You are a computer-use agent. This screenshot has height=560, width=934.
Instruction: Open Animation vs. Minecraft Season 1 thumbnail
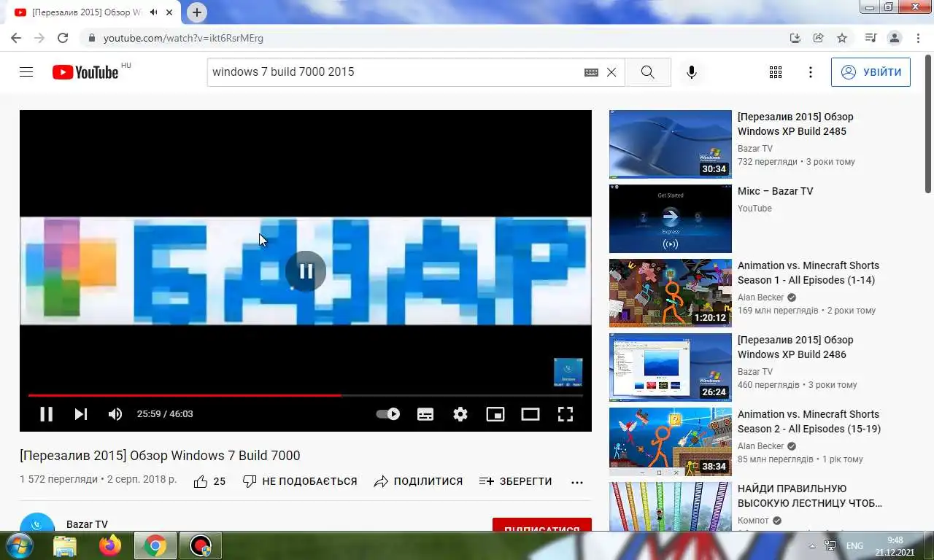point(671,293)
